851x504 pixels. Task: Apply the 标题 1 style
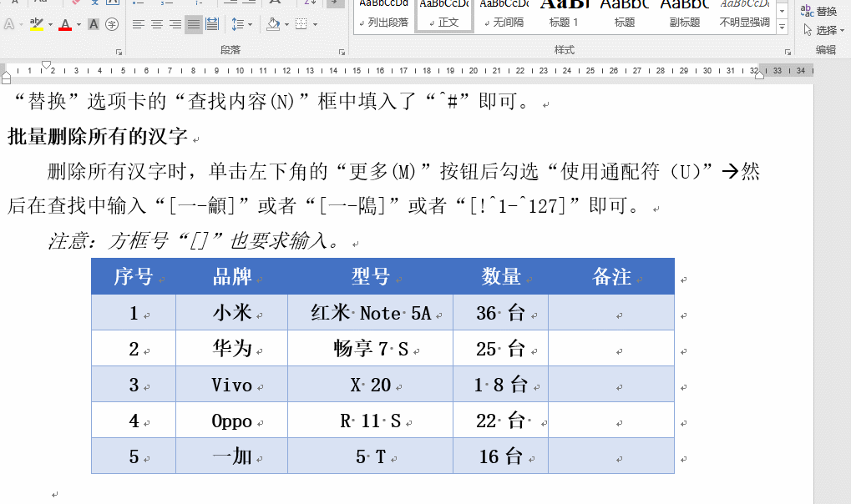(x=564, y=15)
